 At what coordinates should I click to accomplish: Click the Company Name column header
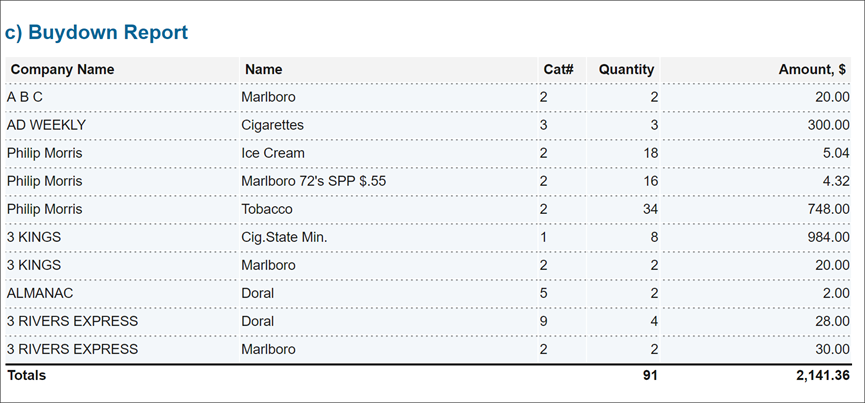pos(62,69)
